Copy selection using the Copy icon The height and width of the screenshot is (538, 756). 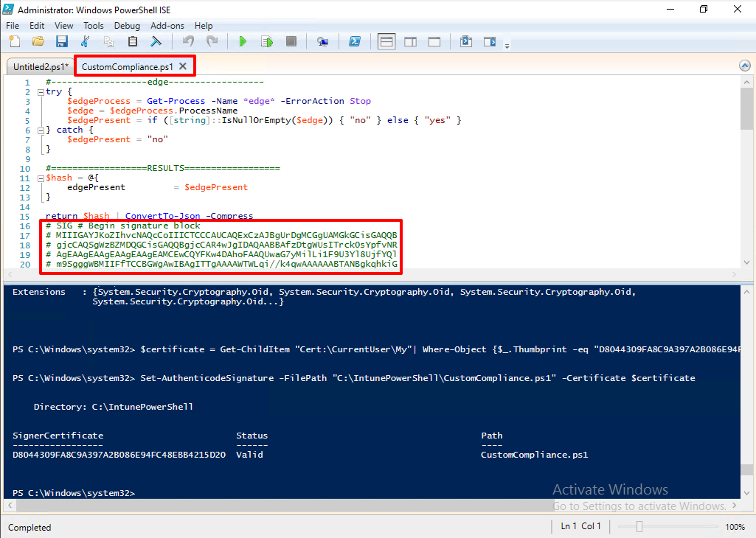109,41
